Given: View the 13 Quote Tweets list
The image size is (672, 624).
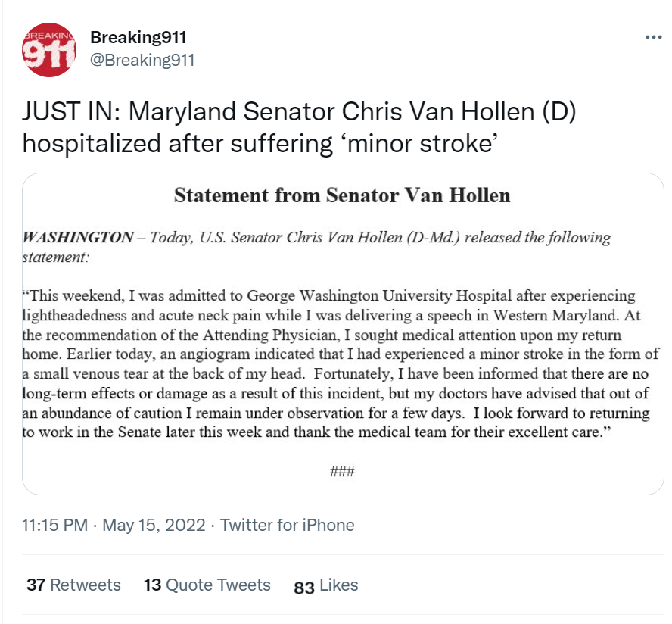Looking at the screenshot, I should tap(207, 585).
